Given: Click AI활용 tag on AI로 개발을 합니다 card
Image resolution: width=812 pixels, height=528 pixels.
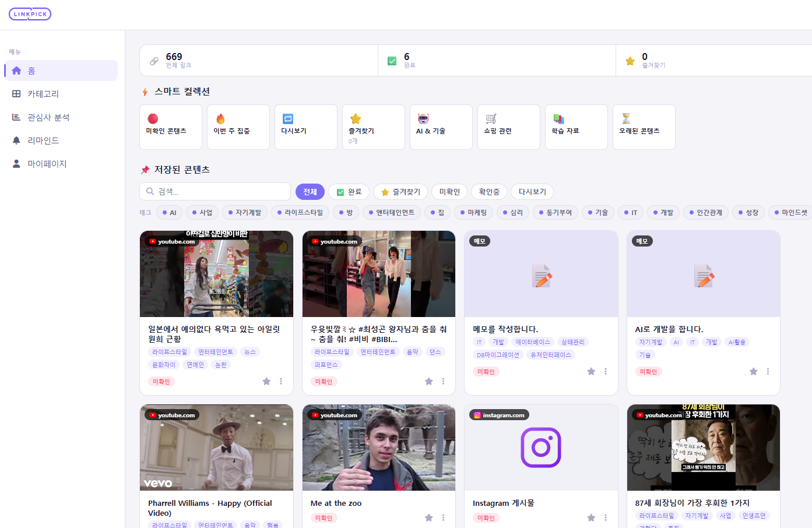Looking at the screenshot, I should click(737, 342).
